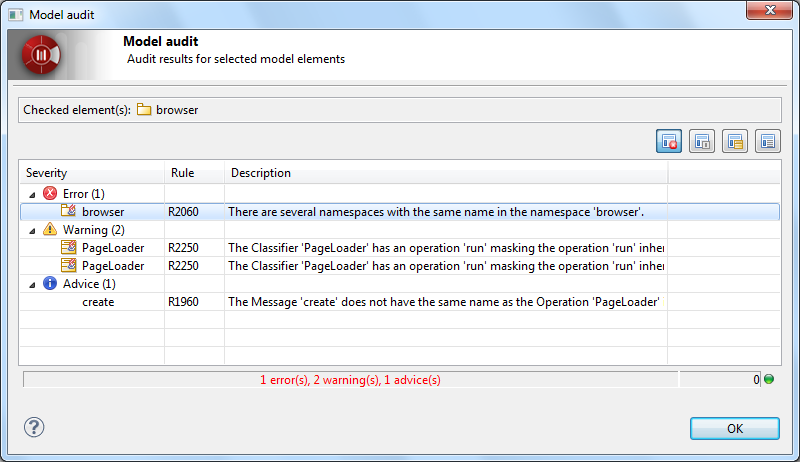
Task: Click the Description column header
Action: pos(445,173)
